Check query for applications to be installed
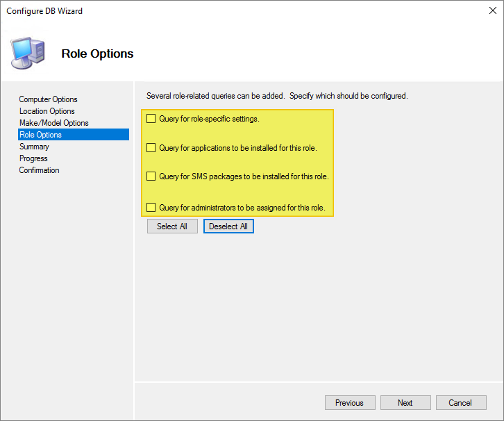 click(151, 148)
